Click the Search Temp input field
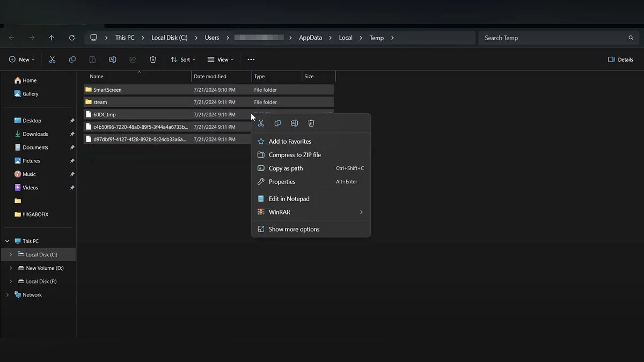The height and width of the screenshot is (362, 644). click(553, 38)
